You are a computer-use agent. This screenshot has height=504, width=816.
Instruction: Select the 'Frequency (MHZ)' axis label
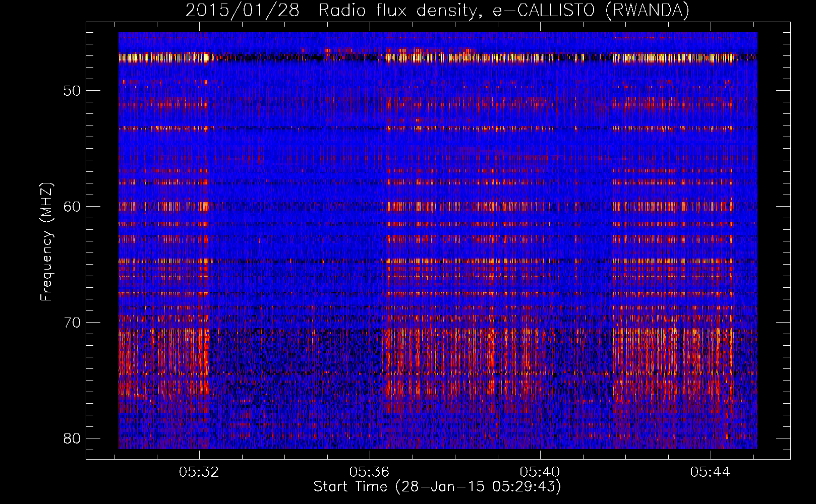click(x=46, y=242)
